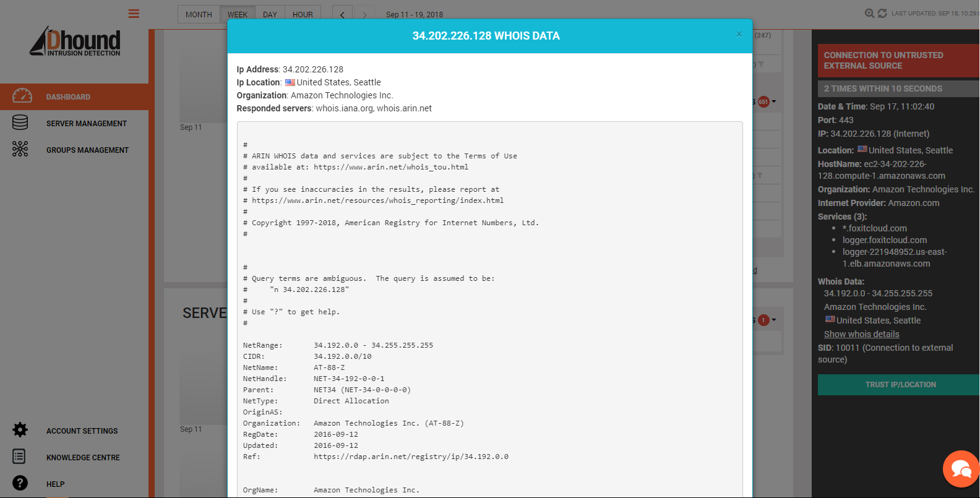Viewport: 980px width, 498px height.
Task: Click the Account Settings gear icon
Action: click(x=20, y=430)
